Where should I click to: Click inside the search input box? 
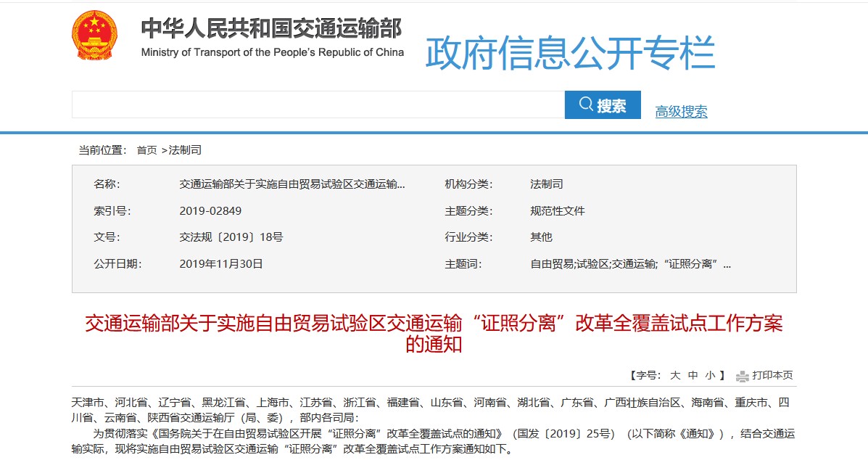319,104
